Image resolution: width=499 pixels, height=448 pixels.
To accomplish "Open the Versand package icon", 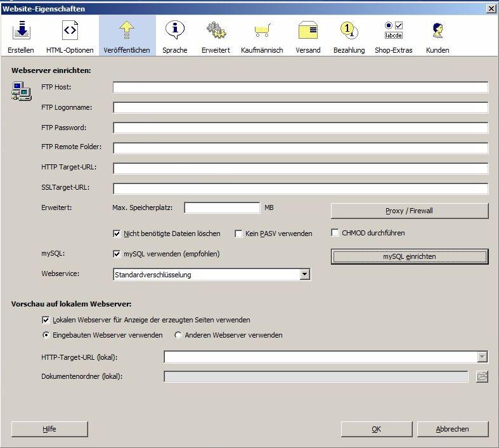I will 308,30.
